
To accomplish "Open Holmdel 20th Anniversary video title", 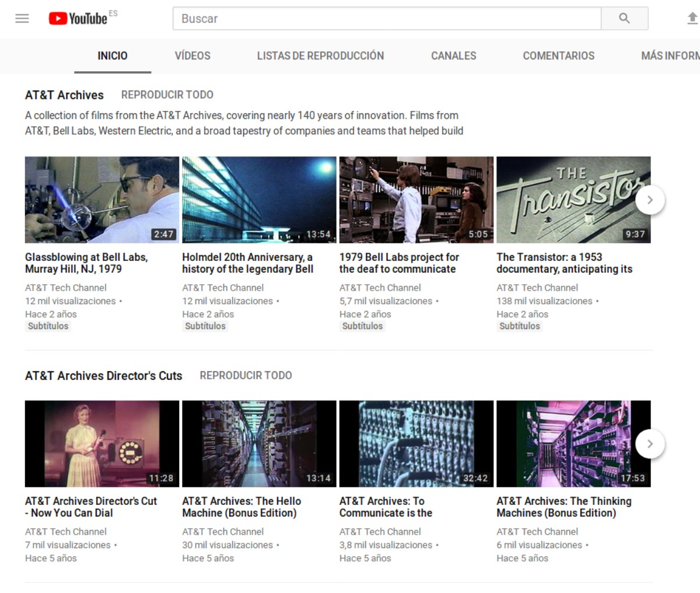I will coord(247,263).
